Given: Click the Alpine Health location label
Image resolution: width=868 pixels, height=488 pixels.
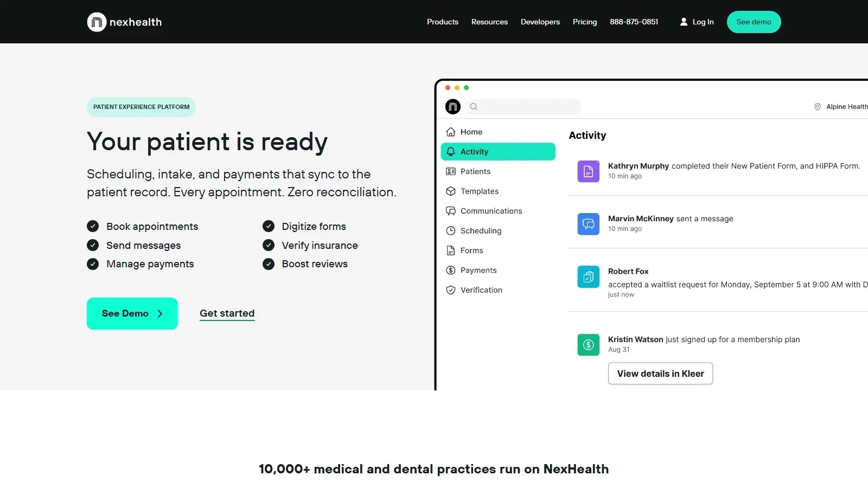Looking at the screenshot, I should click(847, 107).
